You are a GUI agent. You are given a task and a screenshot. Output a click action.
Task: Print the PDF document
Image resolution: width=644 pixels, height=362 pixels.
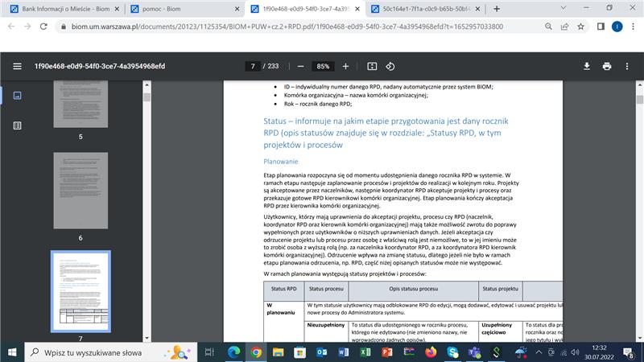607,66
